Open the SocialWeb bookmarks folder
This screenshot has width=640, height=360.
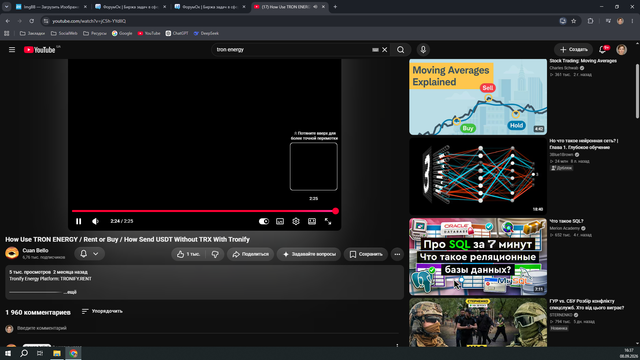click(x=64, y=33)
